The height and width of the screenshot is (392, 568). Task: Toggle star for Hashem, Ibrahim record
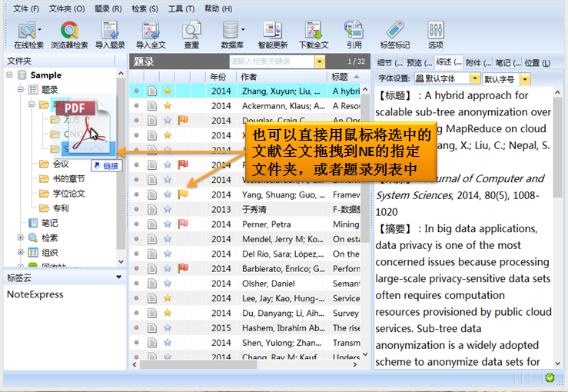pos(168,328)
